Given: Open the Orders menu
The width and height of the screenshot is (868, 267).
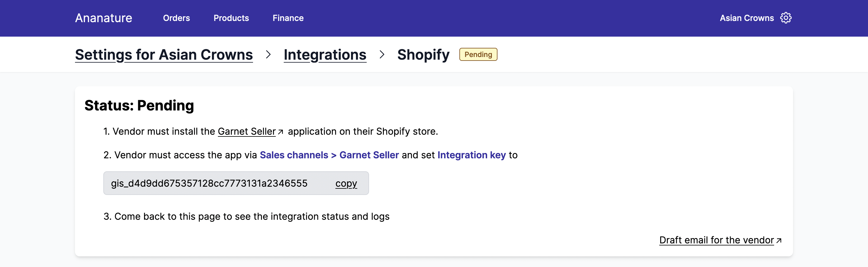Looking at the screenshot, I should (x=176, y=18).
